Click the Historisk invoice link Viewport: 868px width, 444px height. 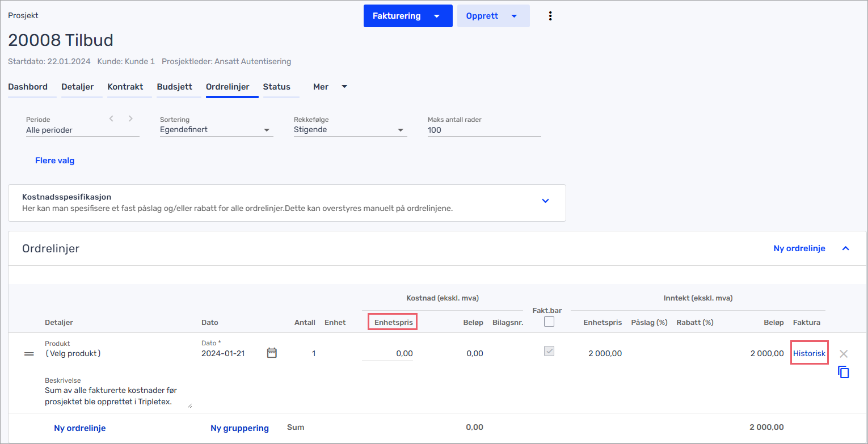coord(809,353)
